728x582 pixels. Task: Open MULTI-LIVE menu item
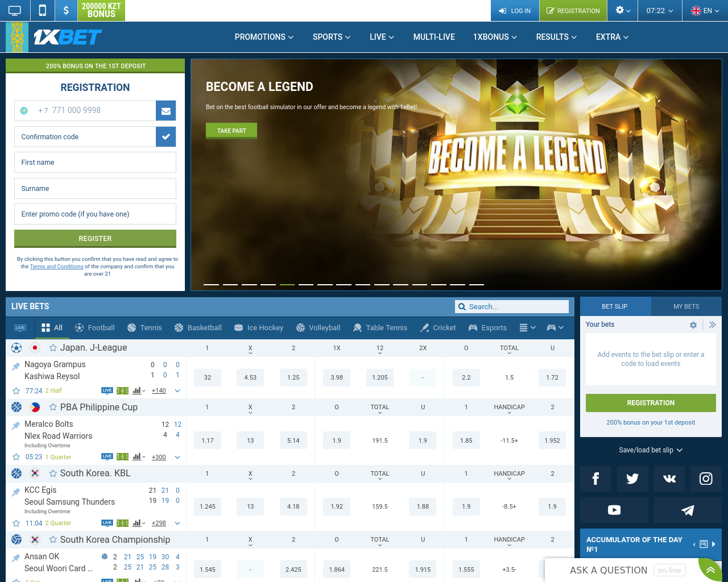(x=434, y=37)
